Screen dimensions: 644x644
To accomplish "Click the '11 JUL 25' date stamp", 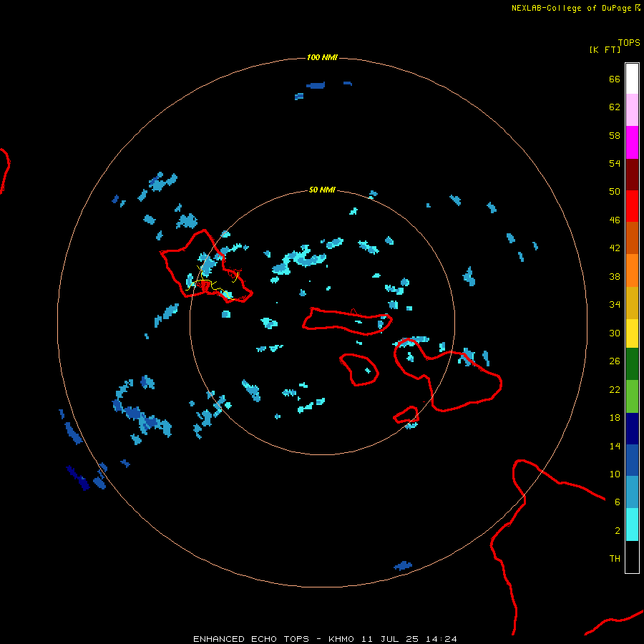I will coord(390,639).
